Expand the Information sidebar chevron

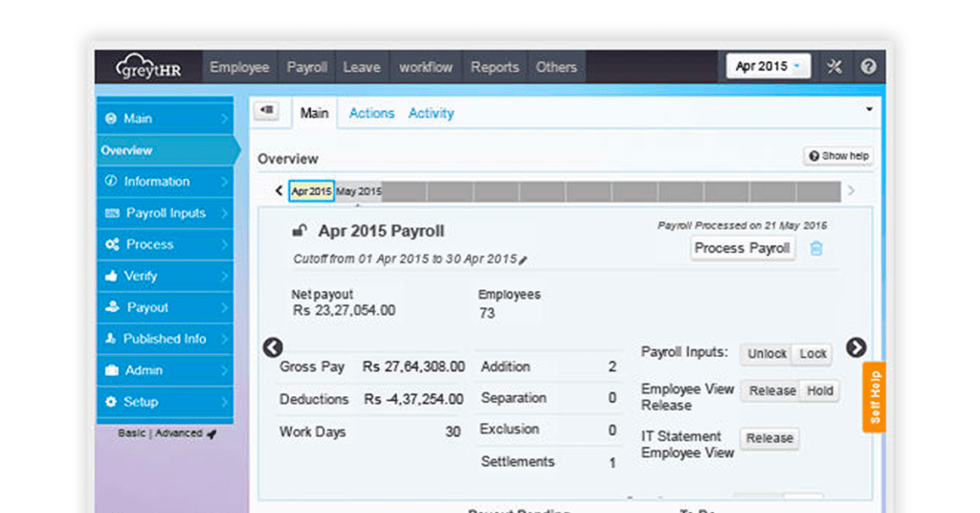pos(224,181)
